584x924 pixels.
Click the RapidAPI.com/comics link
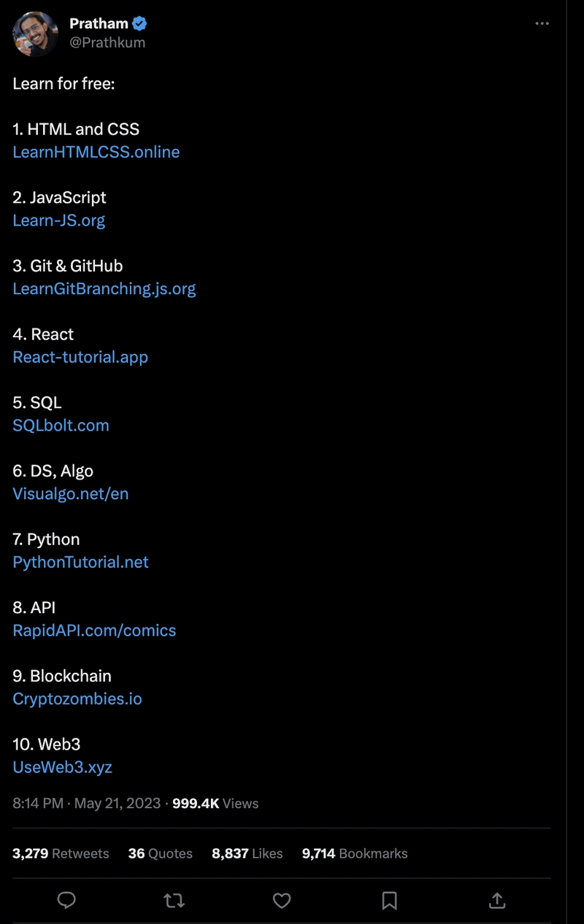[x=94, y=631]
